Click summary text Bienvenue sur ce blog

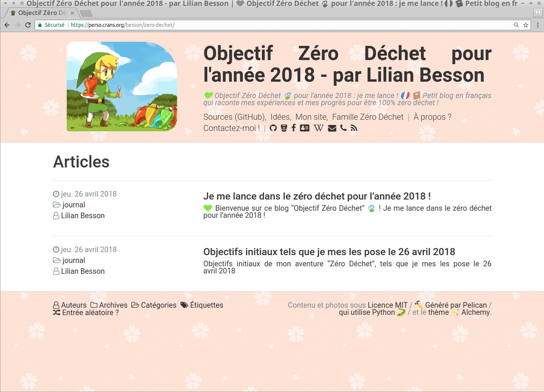(347, 212)
